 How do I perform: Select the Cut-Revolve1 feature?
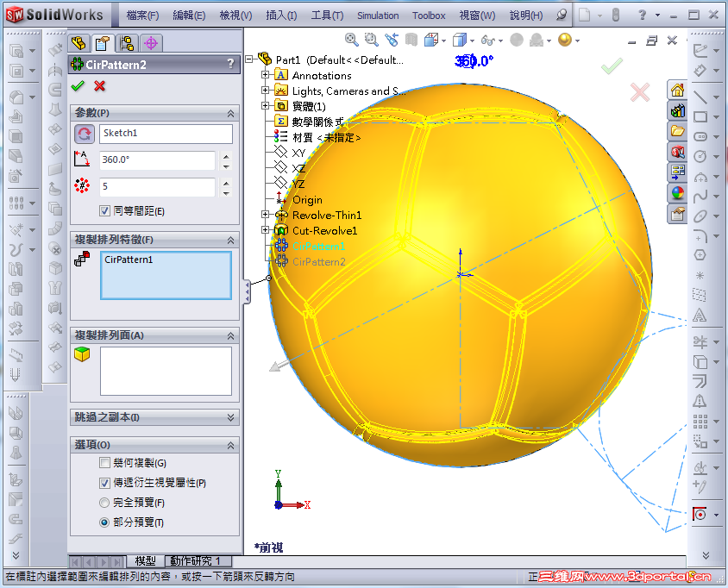pyautogui.click(x=324, y=231)
